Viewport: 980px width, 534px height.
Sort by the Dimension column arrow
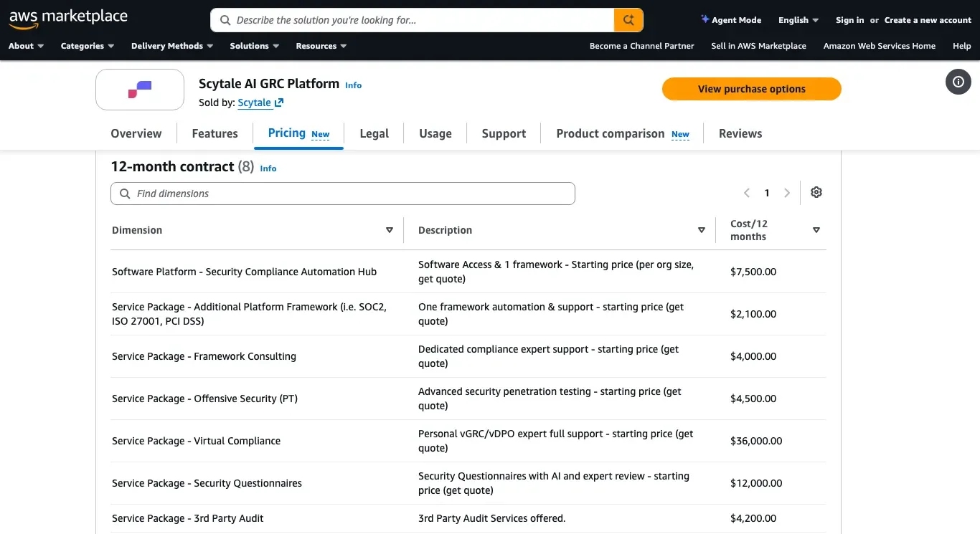[390, 230]
